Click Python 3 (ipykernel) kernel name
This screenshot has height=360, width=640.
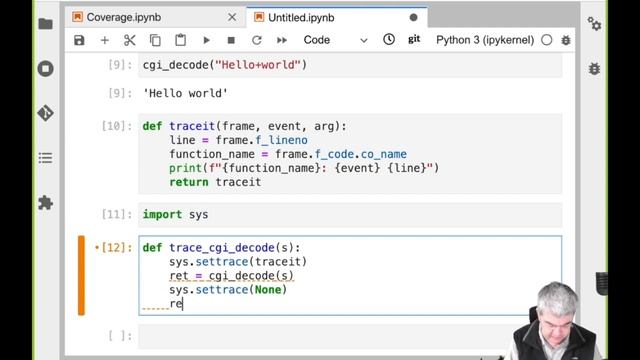(485, 40)
